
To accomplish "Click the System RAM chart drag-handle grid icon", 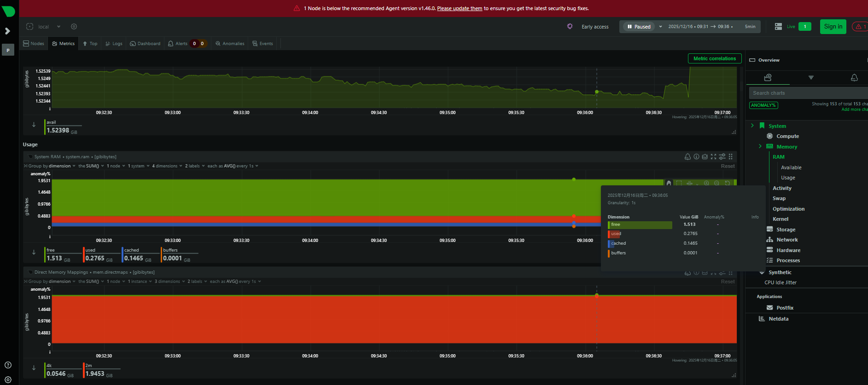I will [730, 157].
